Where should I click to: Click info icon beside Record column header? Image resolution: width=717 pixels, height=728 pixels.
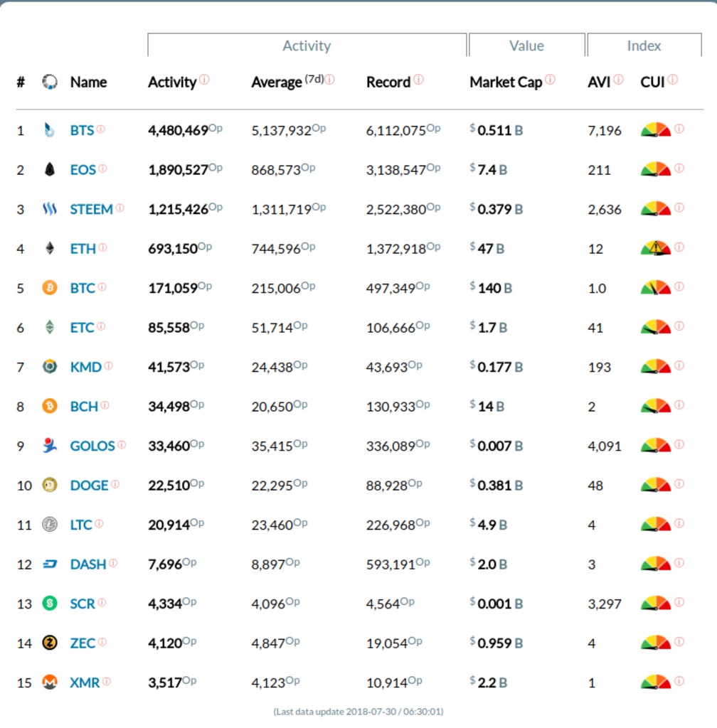[418, 80]
